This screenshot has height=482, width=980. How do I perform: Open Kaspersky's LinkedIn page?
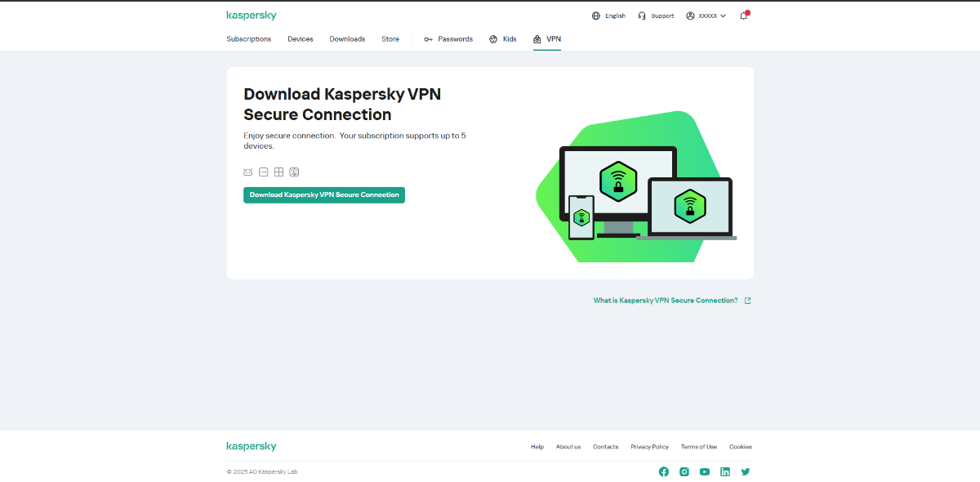(725, 471)
